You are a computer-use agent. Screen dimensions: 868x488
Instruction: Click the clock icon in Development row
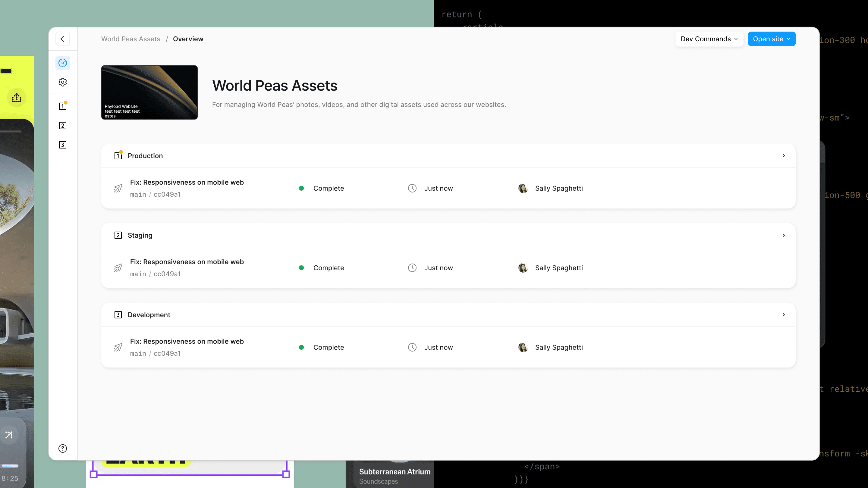(x=412, y=347)
